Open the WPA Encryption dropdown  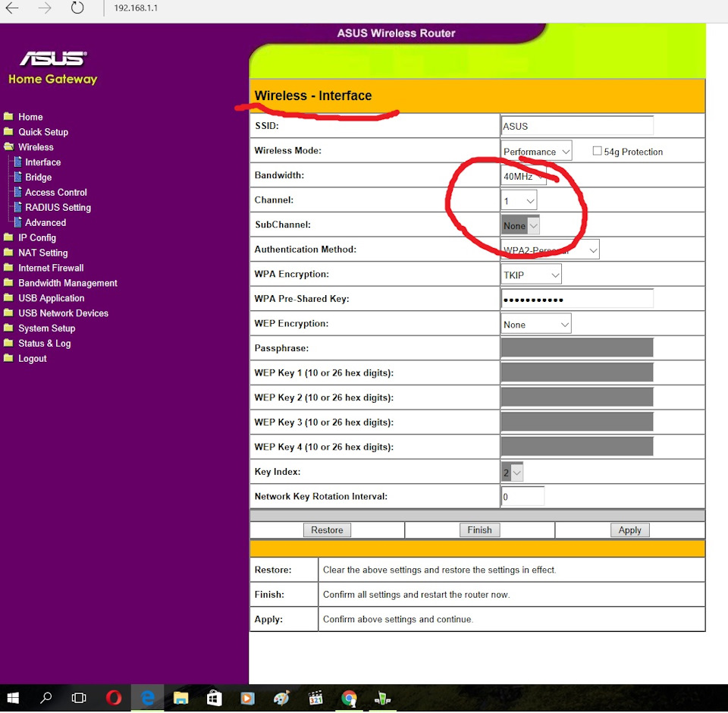click(532, 275)
